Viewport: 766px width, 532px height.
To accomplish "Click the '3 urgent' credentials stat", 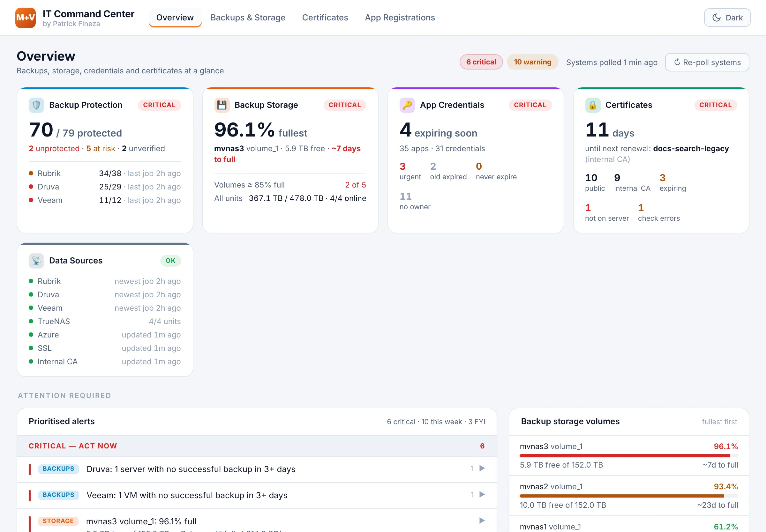I will 410,171.
